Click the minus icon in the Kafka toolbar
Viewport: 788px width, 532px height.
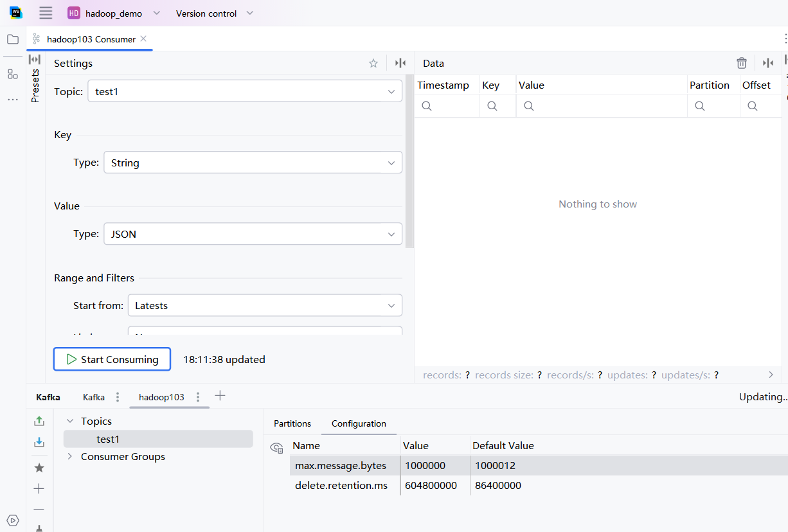(39, 510)
